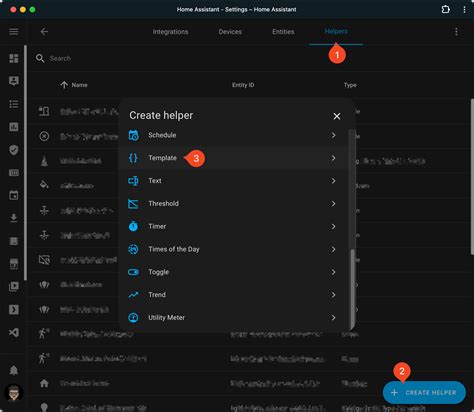Screen dimensions: 474x412
Task: Switch to the Integrations tab
Action: coord(170,32)
